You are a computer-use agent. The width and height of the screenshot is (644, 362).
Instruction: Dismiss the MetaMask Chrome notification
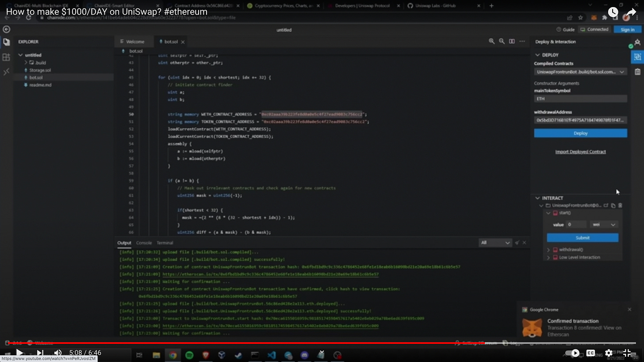point(629,309)
